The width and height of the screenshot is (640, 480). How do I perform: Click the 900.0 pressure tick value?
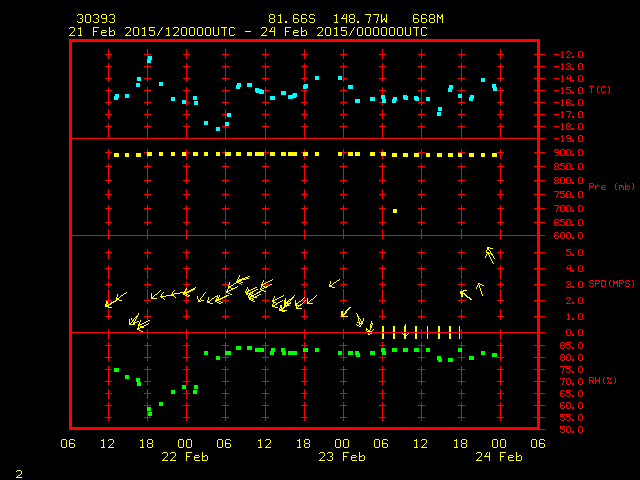click(x=568, y=153)
